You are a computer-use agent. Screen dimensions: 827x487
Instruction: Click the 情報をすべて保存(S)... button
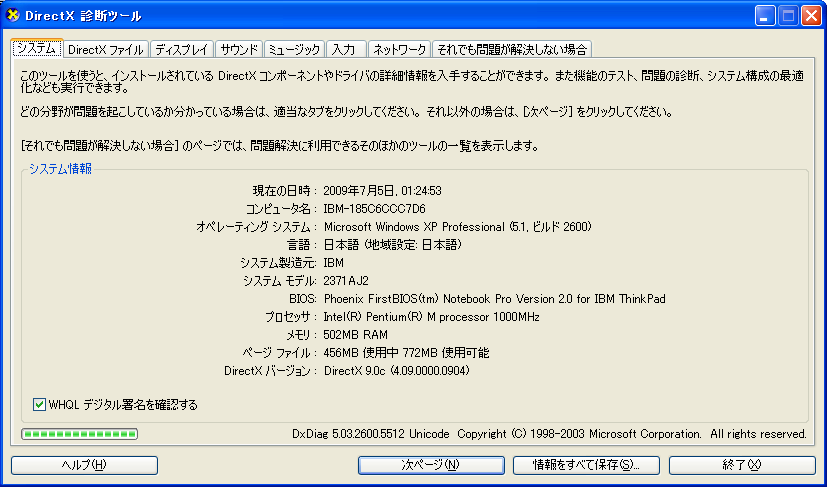coord(586,465)
